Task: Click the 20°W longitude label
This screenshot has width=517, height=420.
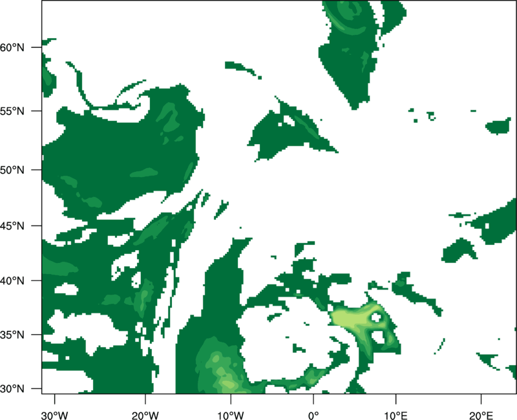Action: tap(145, 415)
